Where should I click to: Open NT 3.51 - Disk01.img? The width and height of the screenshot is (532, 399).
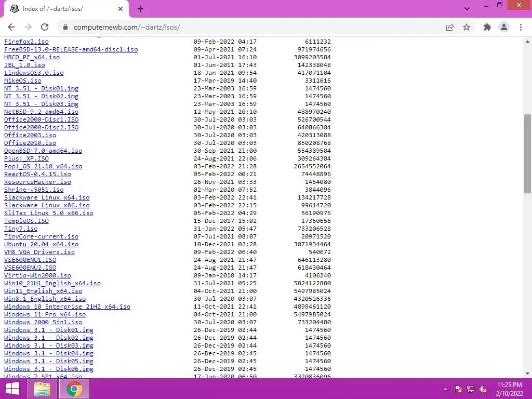pos(42,88)
